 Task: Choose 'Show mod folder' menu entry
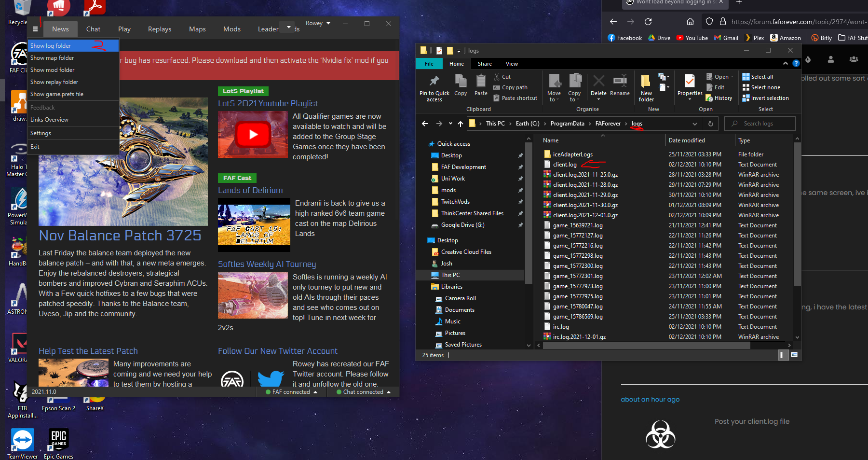point(73,70)
